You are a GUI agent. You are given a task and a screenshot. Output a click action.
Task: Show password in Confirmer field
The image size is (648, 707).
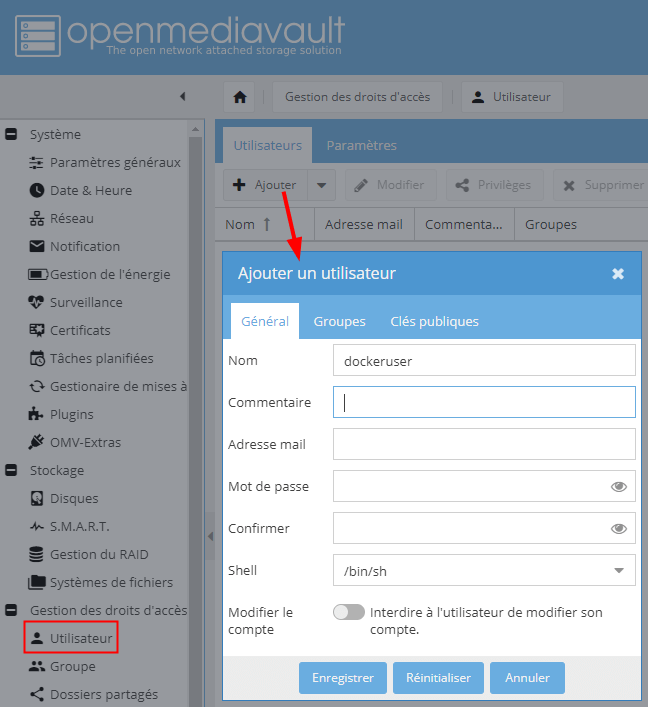click(x=619, y=528)
